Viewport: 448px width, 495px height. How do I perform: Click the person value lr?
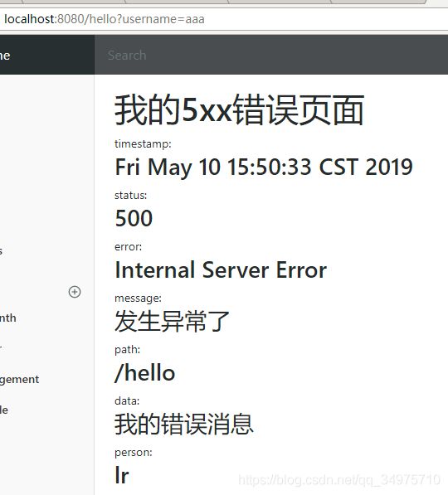[x=122, y=475]
